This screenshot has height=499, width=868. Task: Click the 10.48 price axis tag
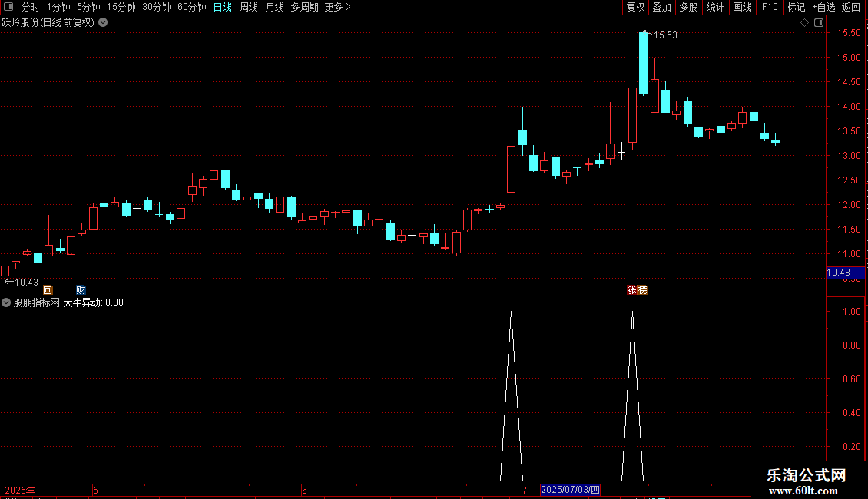(845, 273)
